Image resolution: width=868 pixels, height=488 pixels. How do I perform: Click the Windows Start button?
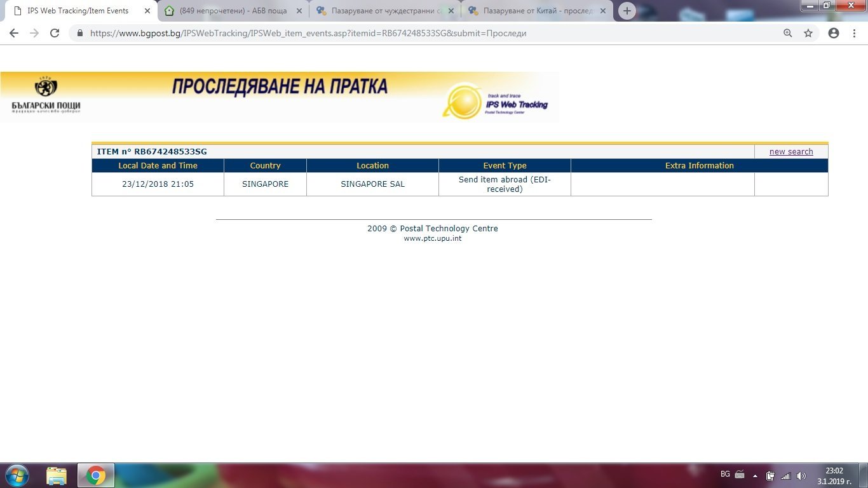(17, 475)
